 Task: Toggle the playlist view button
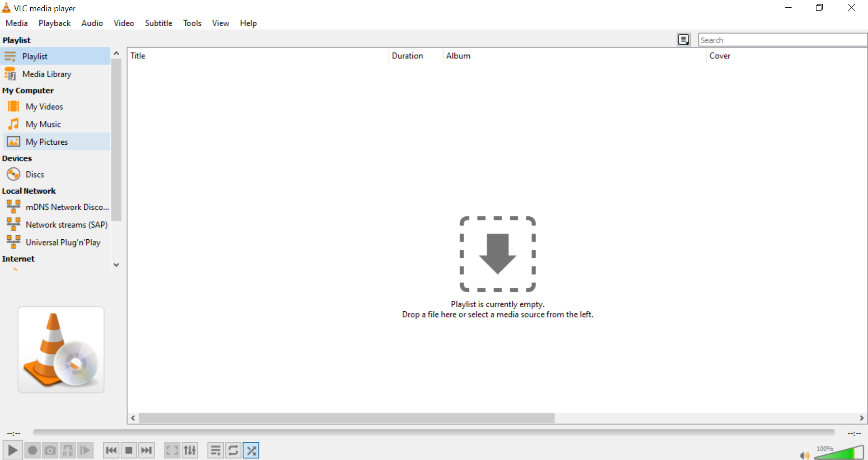[x=216, y=451]
